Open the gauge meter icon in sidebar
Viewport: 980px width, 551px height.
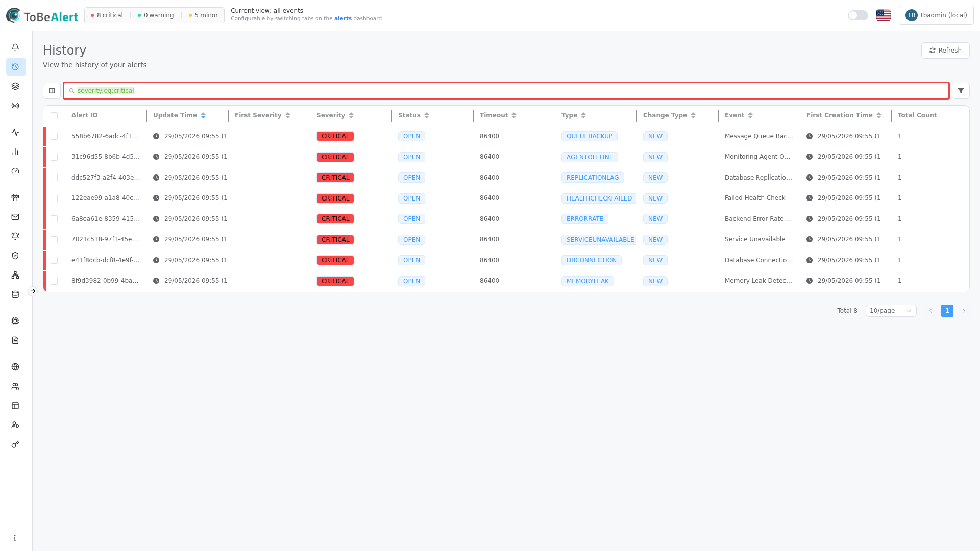coord(15,171)
